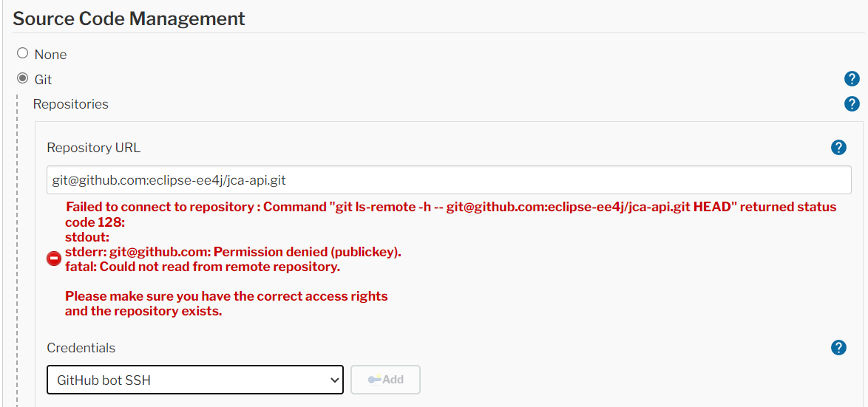Open help for the Git option
This screenshot has height=407, width=868.
click(852, 79)
